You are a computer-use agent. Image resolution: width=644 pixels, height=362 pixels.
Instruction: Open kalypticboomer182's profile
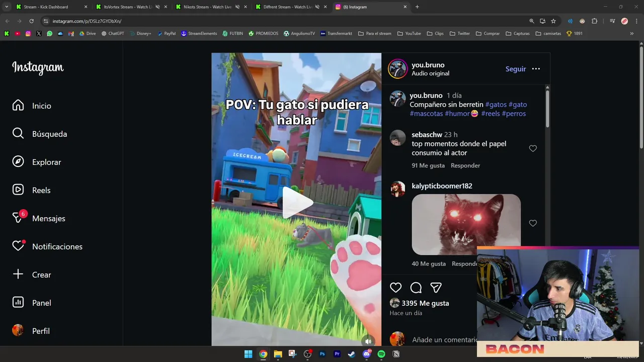tap(442, 186)
